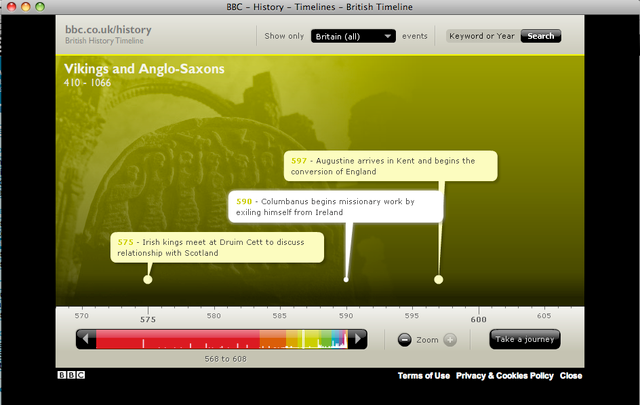Click year 595 on the timeline ruler
640x405 pixels.
[x=412, y=316]
